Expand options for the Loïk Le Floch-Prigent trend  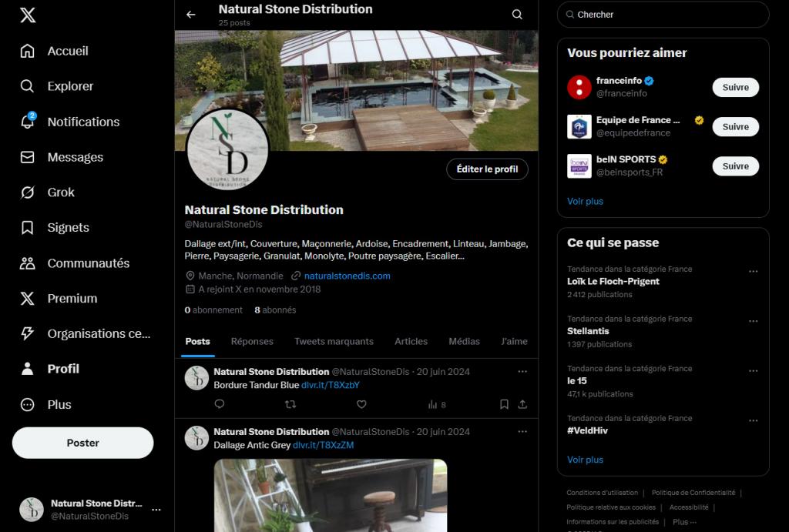click(x=753, y=269)
